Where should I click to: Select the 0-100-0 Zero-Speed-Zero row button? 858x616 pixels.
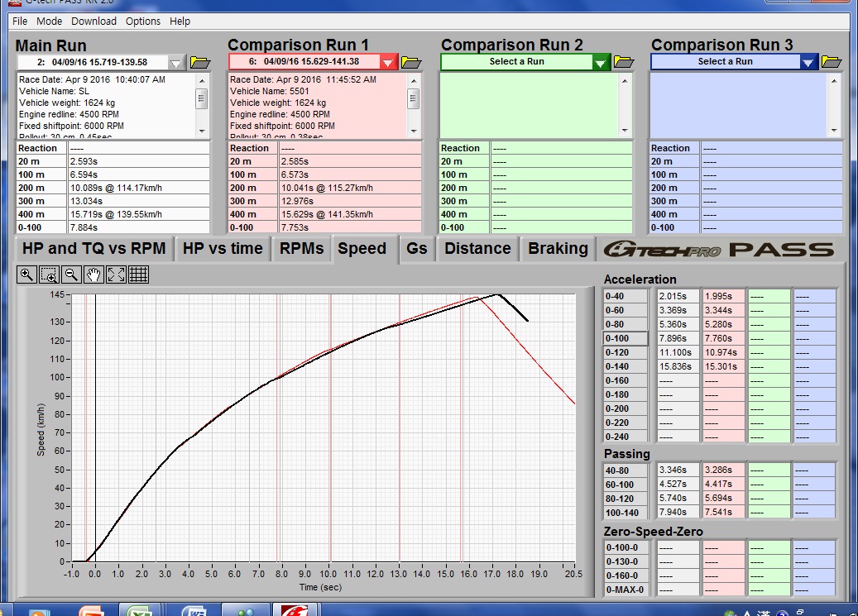pos(626,547)
